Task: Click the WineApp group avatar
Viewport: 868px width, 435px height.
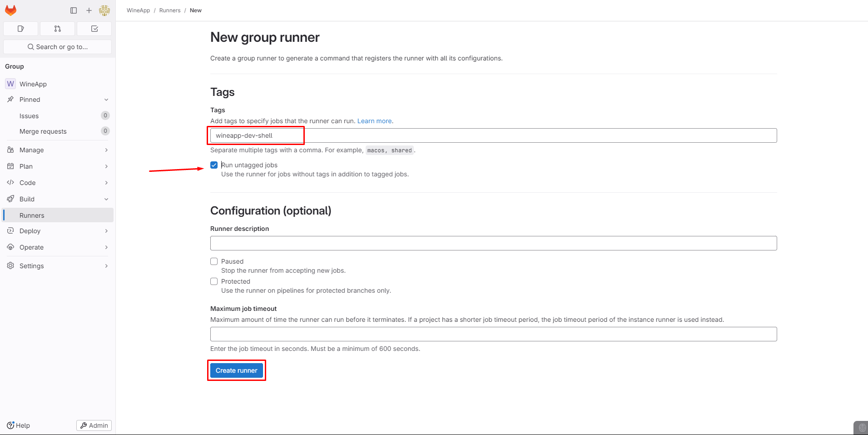Action: coord(10,84)
